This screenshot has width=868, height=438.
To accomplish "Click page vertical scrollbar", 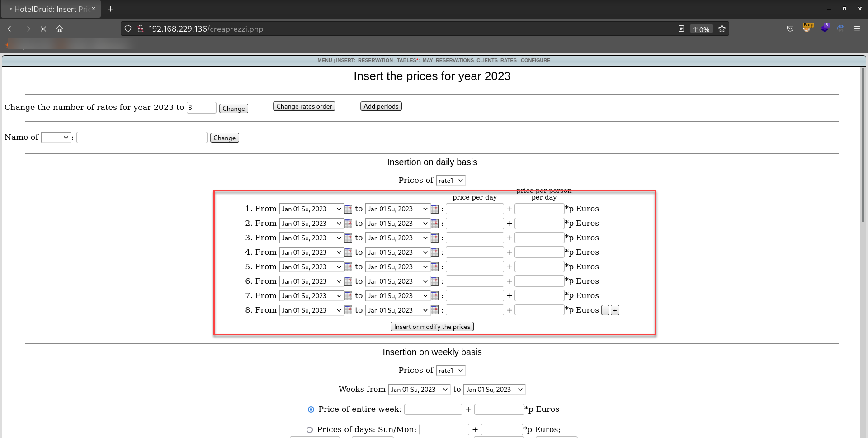I will [863, 145].
